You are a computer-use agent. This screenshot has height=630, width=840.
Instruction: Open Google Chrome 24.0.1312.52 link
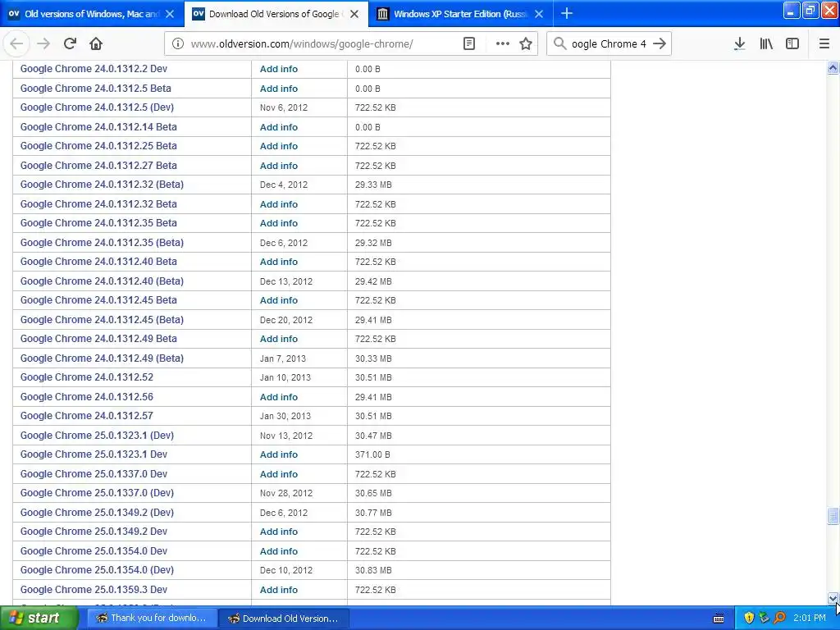(x=87, y=377)
